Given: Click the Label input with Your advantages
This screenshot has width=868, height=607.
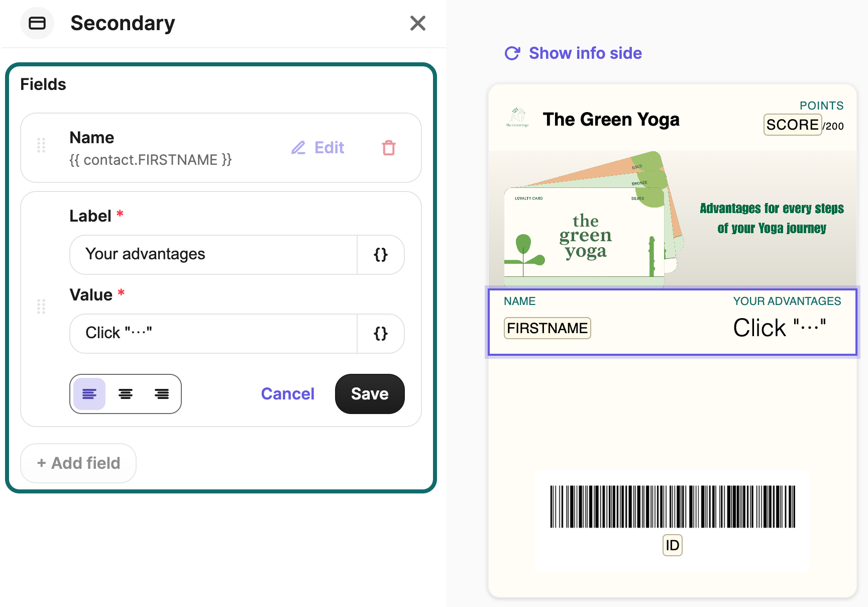Looking at the screenshot, I should 213,255.
